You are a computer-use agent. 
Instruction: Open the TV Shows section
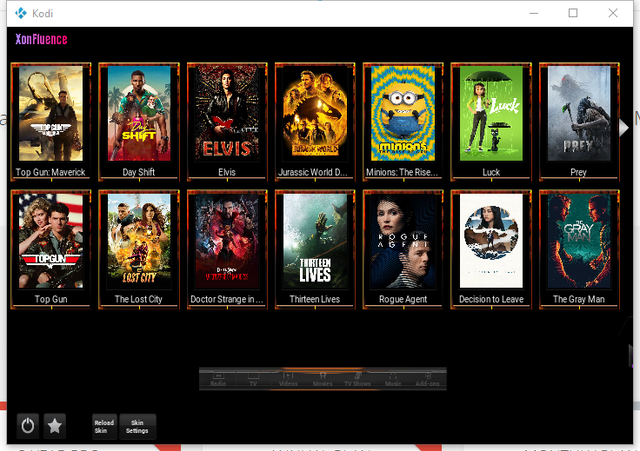tap(358, 379)
